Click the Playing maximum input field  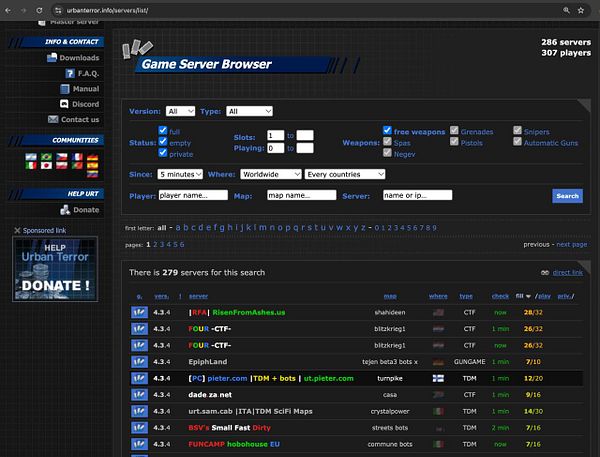[x=305, y=148]
